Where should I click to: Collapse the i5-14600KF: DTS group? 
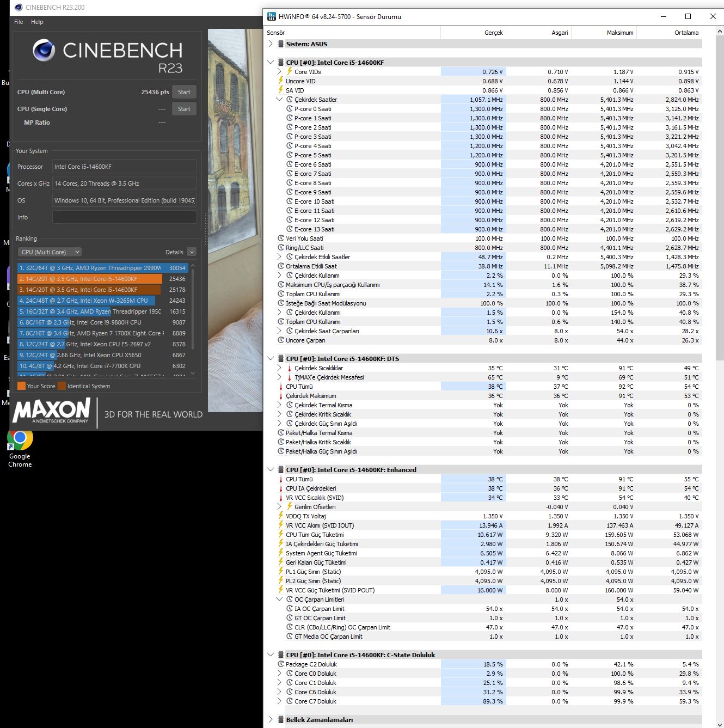point(271,358)
